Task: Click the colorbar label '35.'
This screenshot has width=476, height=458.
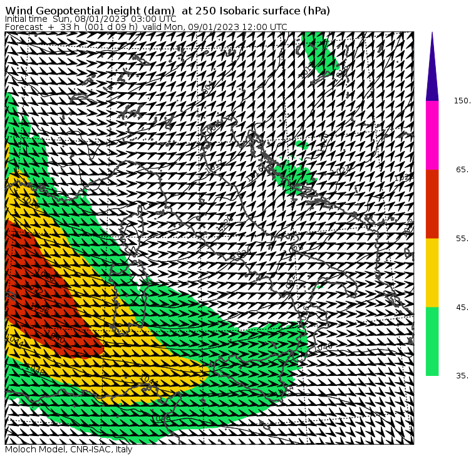Action: pyautogui.click(x=462, y=376)
